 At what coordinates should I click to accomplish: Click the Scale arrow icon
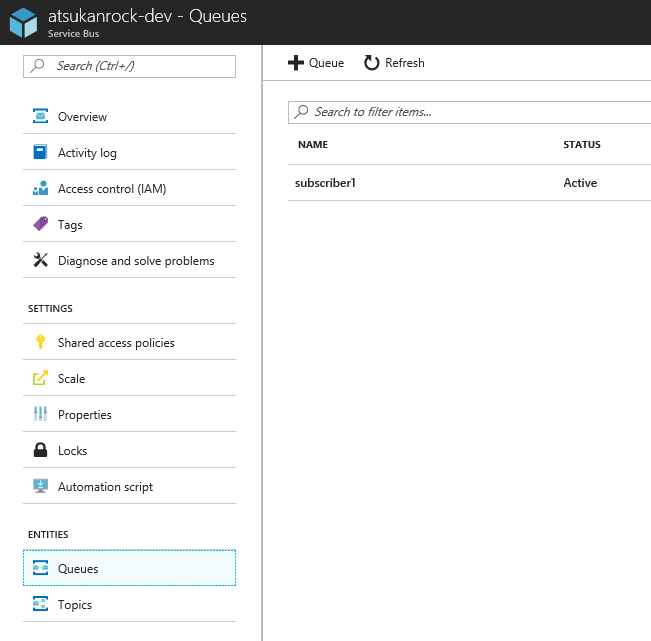[x=40, y=378]
